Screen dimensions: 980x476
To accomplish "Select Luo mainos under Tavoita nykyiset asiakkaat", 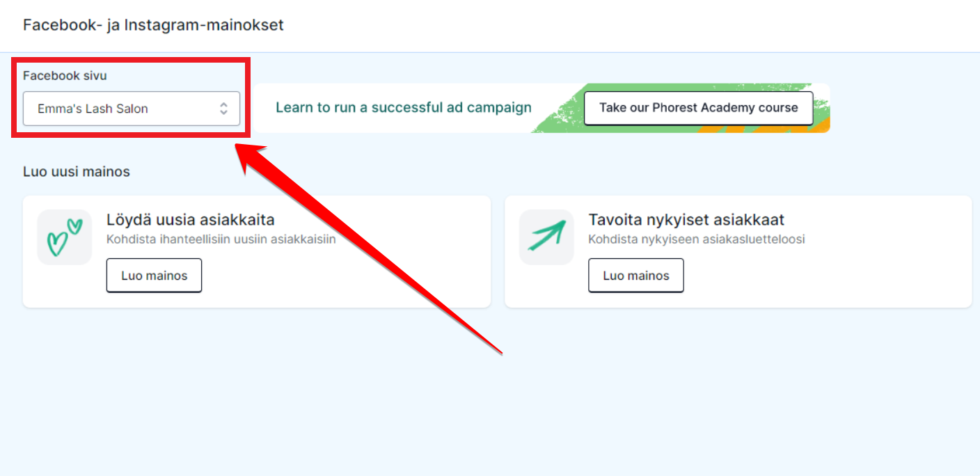I will [x=636, y=276].
